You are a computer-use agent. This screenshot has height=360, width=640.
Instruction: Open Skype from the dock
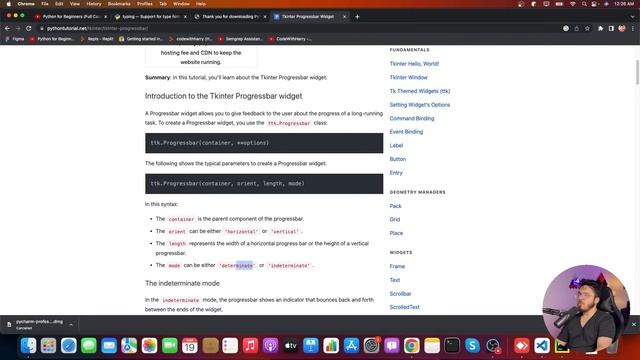click(x=472, y=346)
